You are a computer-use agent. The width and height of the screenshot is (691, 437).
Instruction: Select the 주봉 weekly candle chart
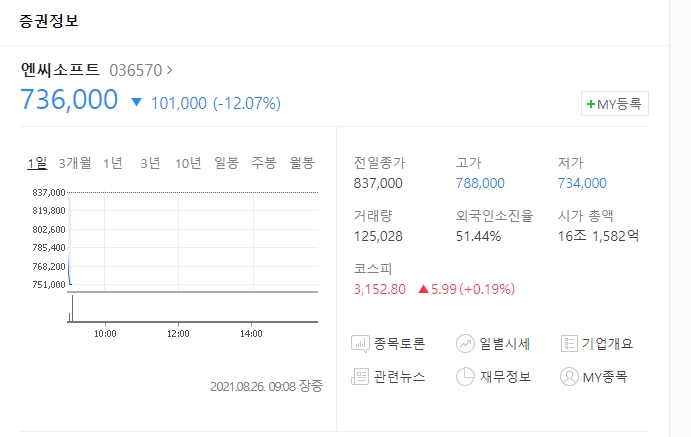[x=264, y=163]
